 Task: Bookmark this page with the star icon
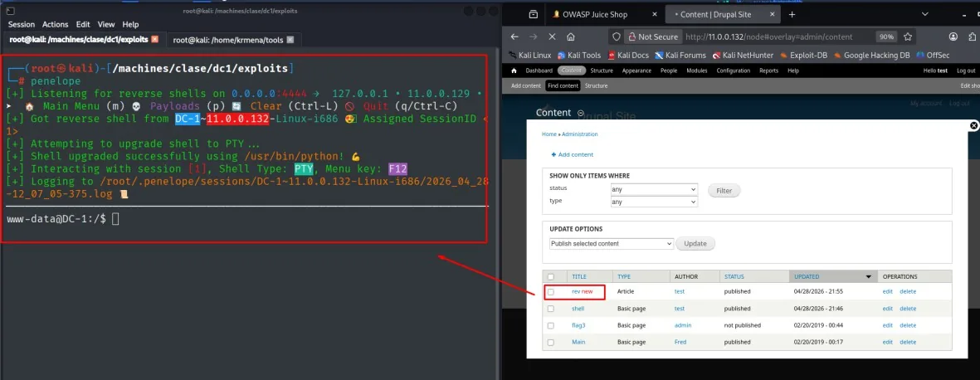[908, 37]
